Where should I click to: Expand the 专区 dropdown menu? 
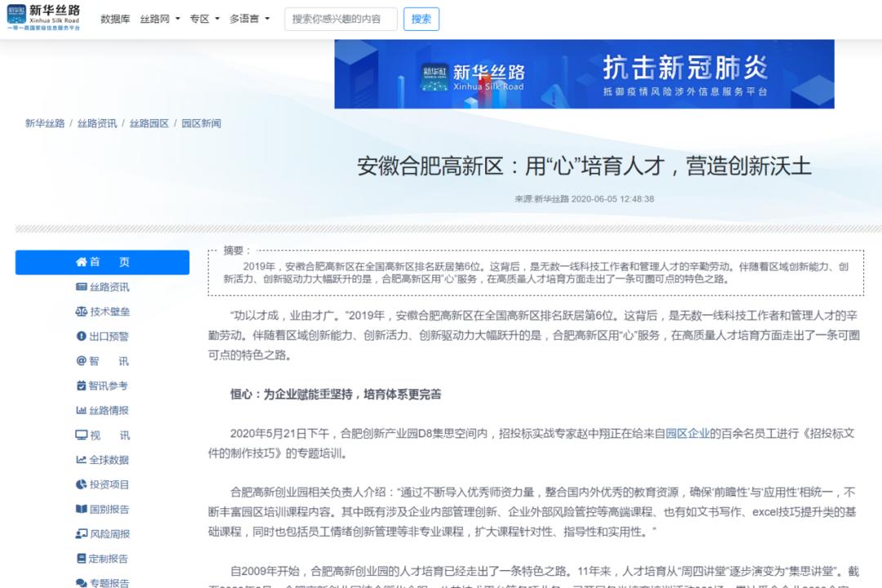(204, 19)
